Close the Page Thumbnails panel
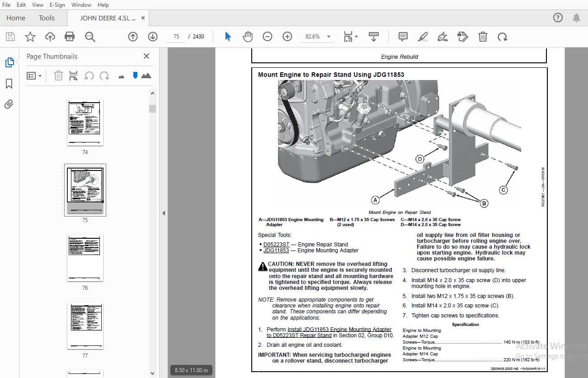Image resolution: width=588 pixels, height=378 pixels. (x=146, y=56)
